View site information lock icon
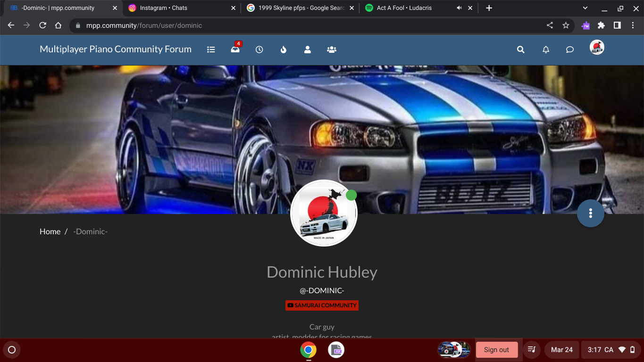Viewport: 644px width, 362px height. [78, 25]
